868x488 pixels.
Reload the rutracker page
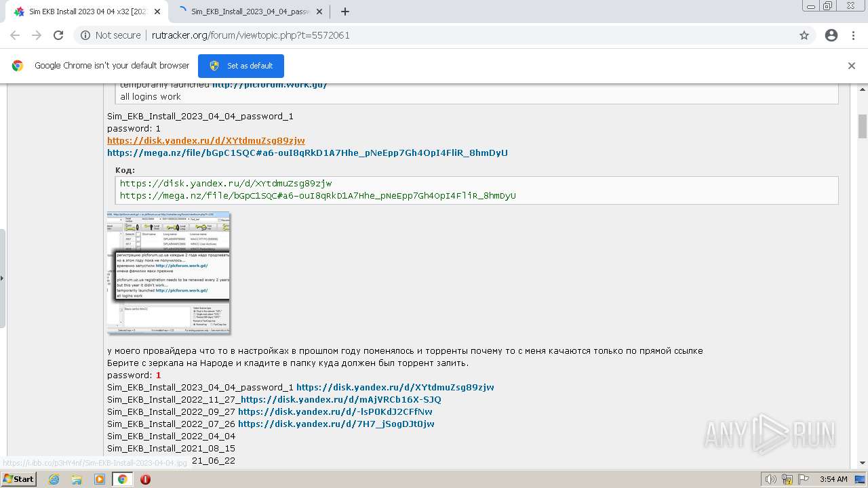(x=58, y=35)
